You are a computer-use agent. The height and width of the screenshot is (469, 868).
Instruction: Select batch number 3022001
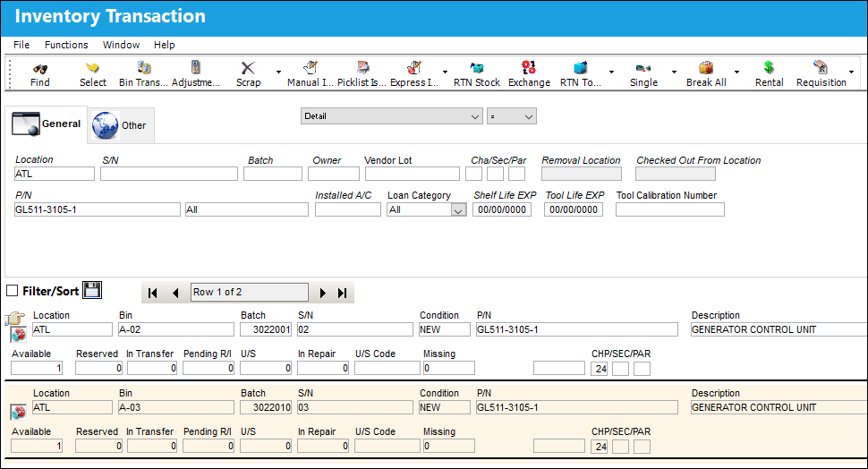[x=266, y=329]
